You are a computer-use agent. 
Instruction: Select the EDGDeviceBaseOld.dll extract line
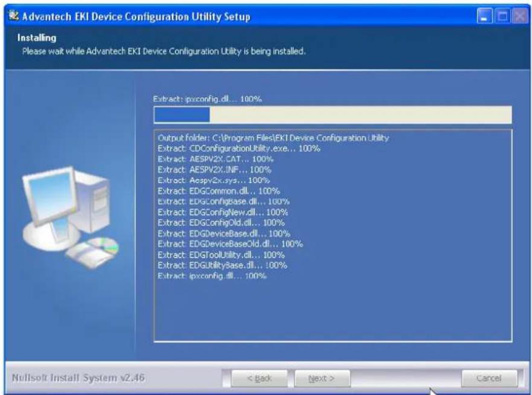coord(231,244)
